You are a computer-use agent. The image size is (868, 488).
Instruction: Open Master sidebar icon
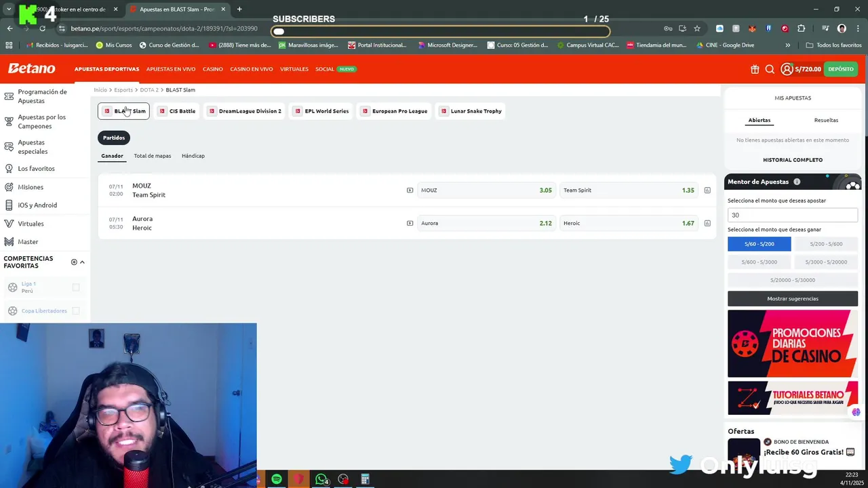tap(9, 242)
